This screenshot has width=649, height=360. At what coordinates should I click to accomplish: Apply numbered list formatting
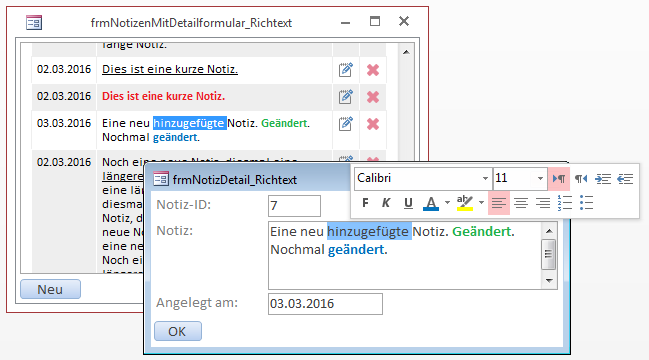[x=565, y=203]
